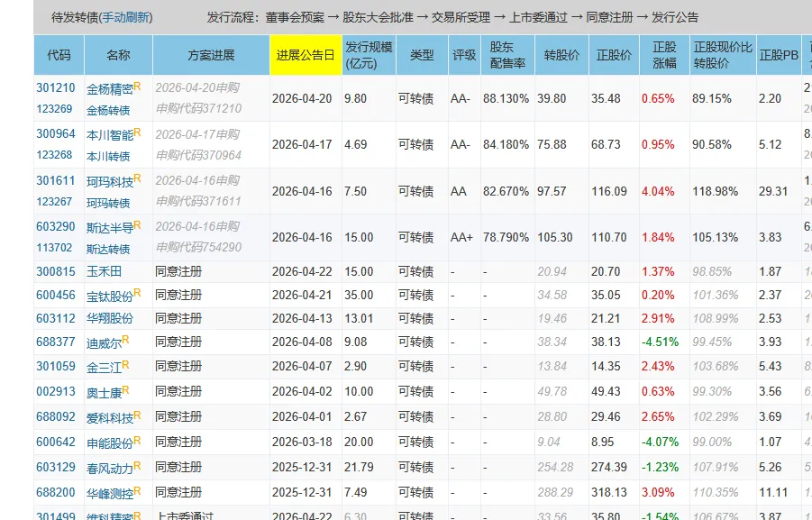Screen dimensions: 812x520
Task: Select 274.39 stock price in 春风动力 row
Action: pyautogui.click(x=609, y=467)
